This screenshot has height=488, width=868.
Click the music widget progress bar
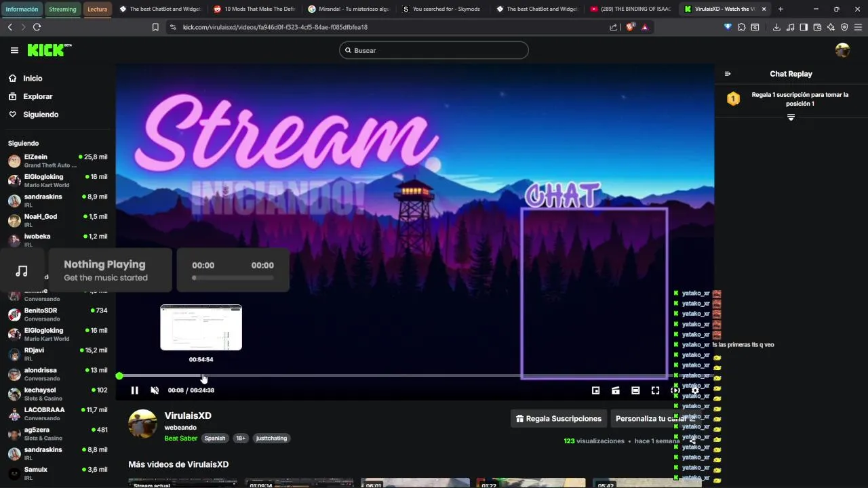point(233,277)
